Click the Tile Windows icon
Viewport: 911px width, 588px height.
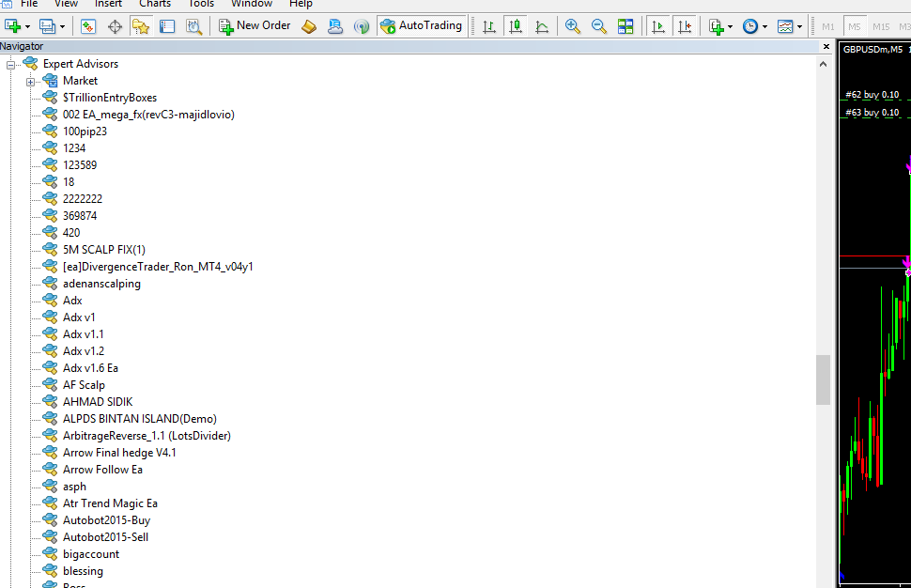click(625, 26)
